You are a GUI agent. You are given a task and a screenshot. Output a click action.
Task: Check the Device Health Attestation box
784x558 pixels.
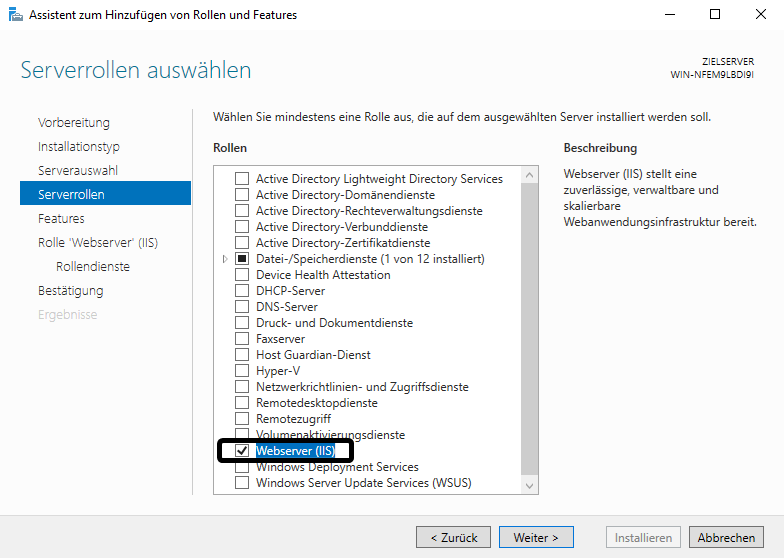tap(242, 274)
